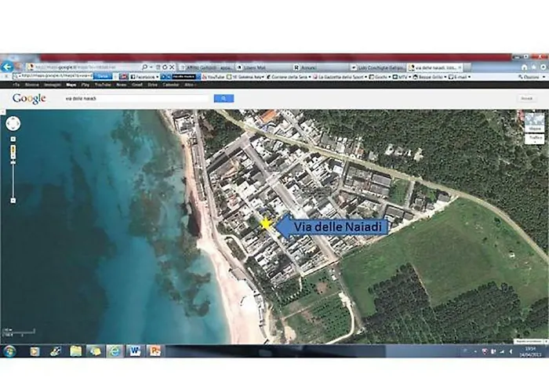Click the browser back arrow button
This screenshot has height=392, width=549.
pos(8,67)
